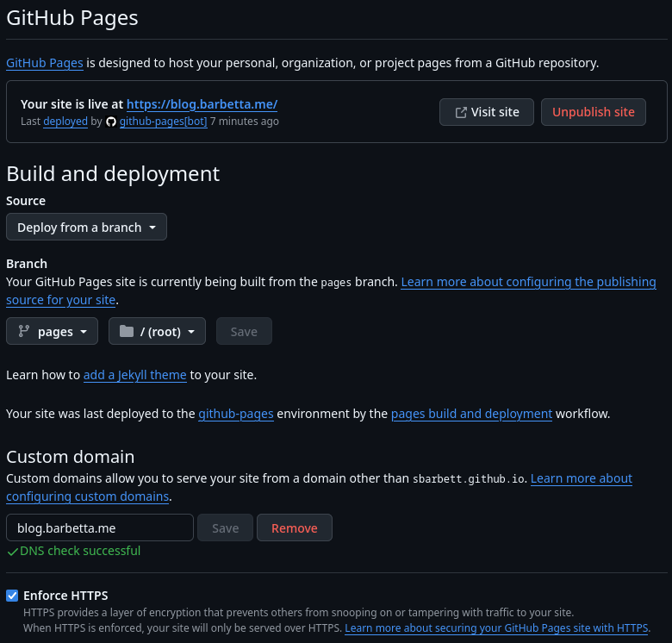Image resolution: width=672 pixels, height=643 pixels.
Task: Click the custom domain field with blog.barbetta.me
Action: coord(100,528)
